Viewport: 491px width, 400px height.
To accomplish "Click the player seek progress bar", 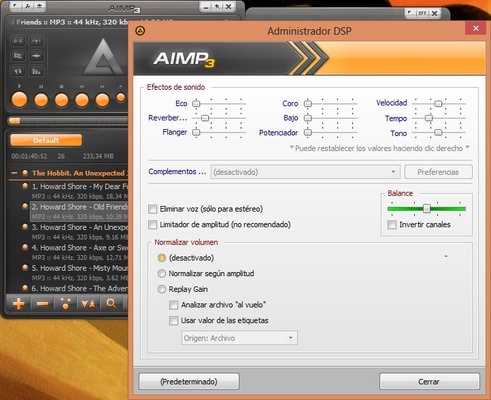I will point(68,121).
